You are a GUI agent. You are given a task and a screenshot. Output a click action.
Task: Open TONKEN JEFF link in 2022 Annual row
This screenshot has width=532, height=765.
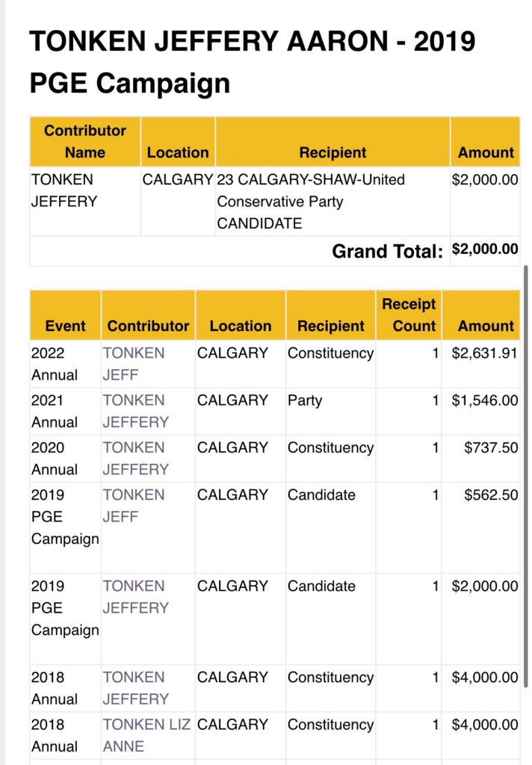pos(133,364)
